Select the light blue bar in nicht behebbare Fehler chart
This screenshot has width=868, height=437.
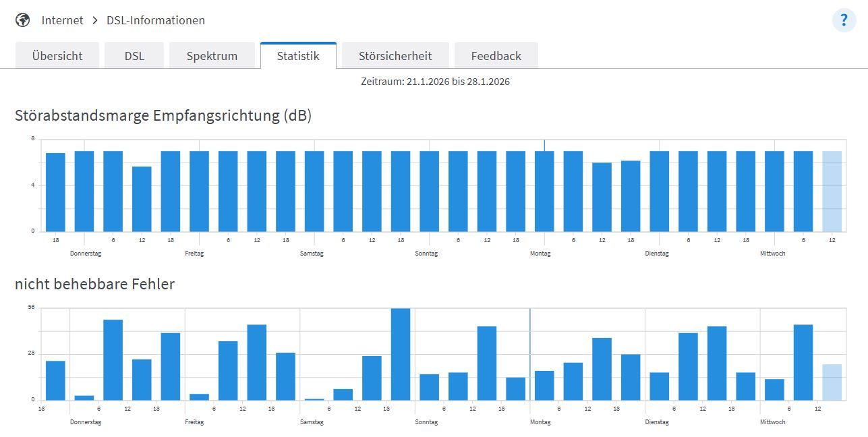832,382
